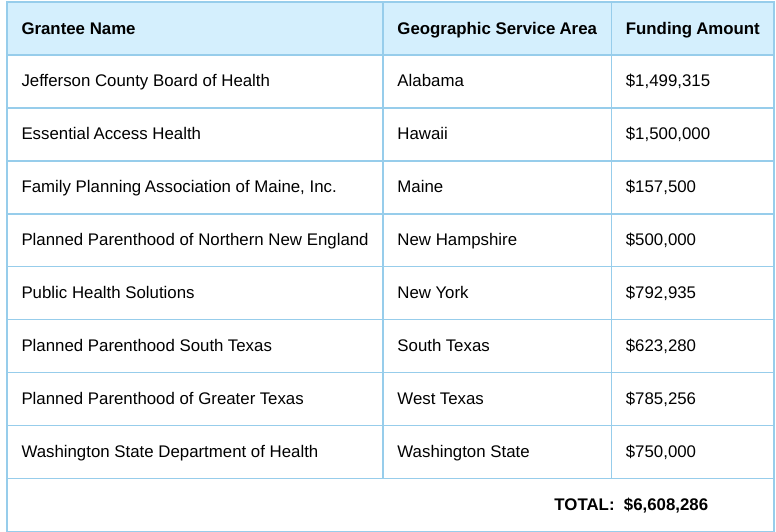Click the $1,499,315 funding amount
Image resolution: width=776 pixels, height=532 pixels.
click(668, 81)
